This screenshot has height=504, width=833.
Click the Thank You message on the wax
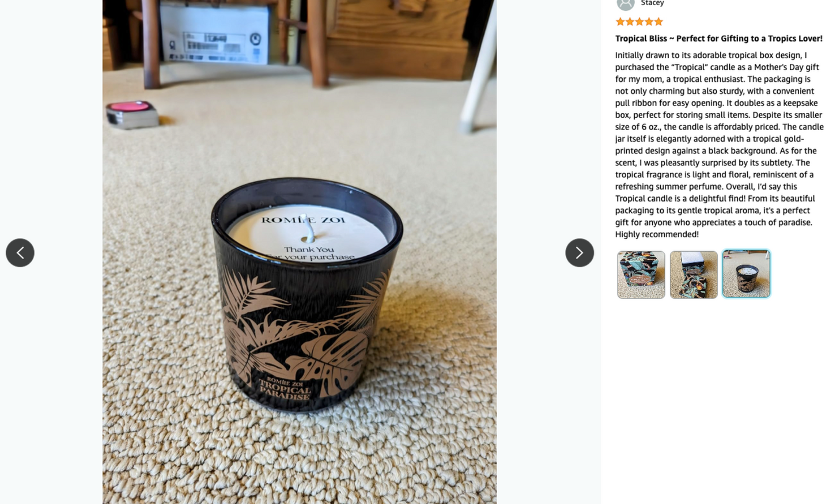pyautogui.click(x=310, y=253)
